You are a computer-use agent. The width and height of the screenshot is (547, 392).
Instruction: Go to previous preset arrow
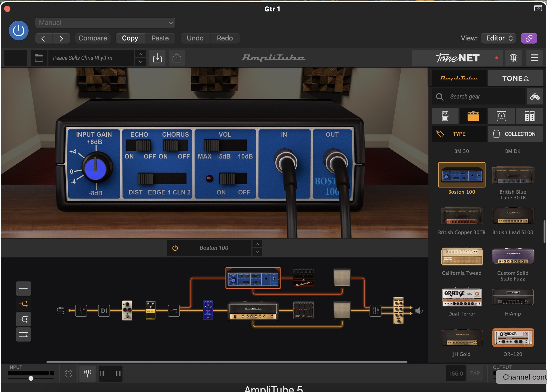44,38
